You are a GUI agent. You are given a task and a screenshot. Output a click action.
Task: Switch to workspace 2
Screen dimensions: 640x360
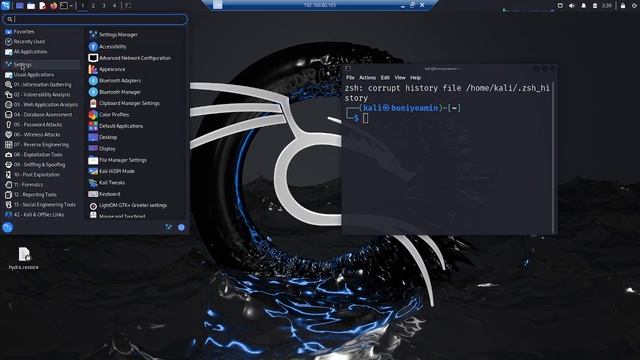click(93, 6)
